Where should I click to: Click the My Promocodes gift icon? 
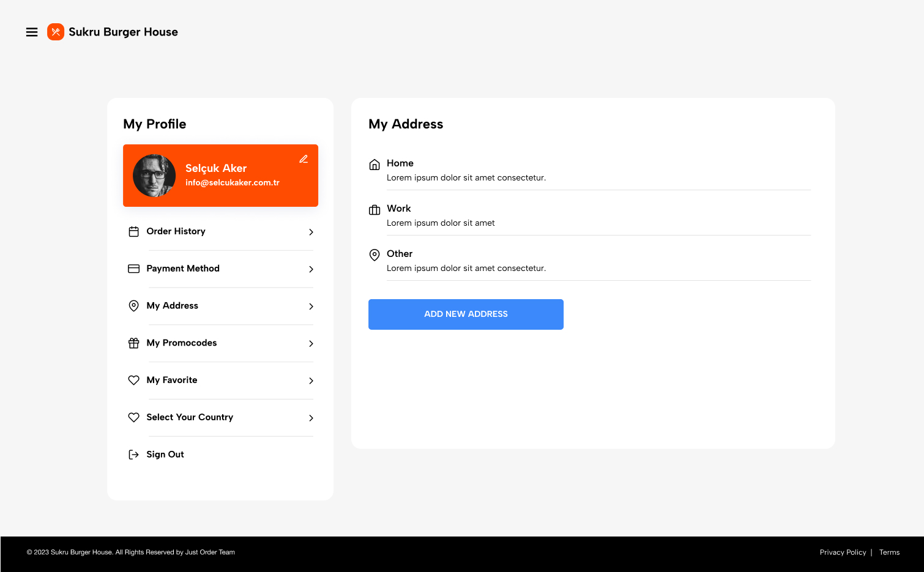133,343
